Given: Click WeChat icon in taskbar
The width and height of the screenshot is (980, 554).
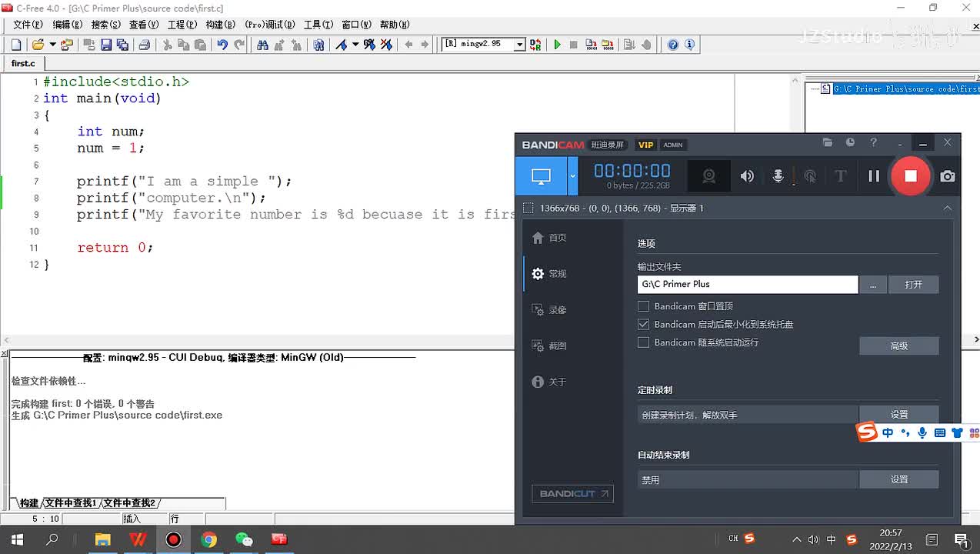Looking at the screenshot, I should 244,539.
